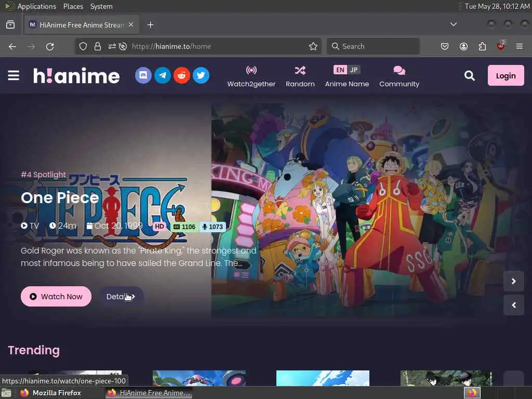Open the site search magnifier icon

[470, 75]
